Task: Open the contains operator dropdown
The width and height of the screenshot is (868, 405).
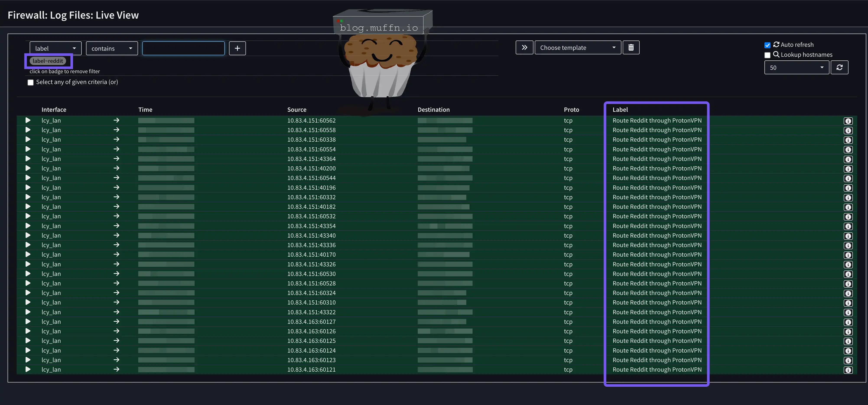Action: click(x=112, y=48)
